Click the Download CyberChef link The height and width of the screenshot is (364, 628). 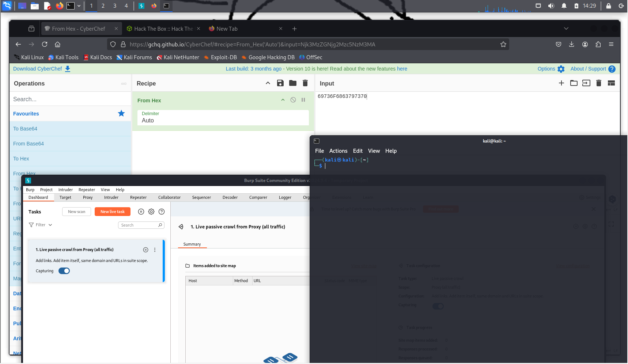point(42,69)
